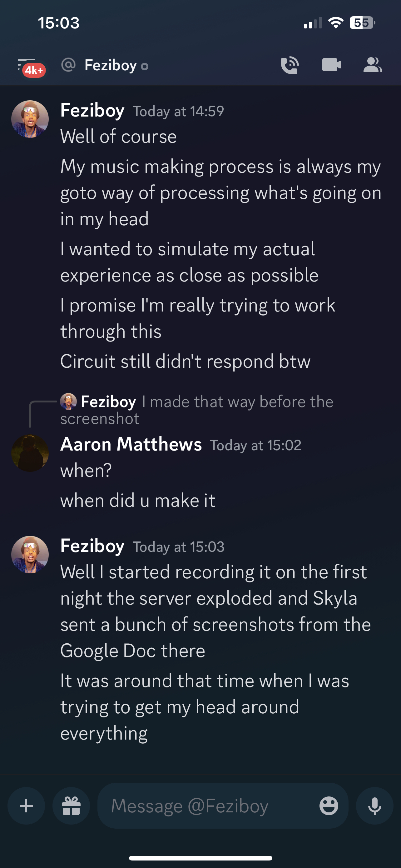The width and height of the screenshot is (401, 868).
Task: Open the members list icon
Action: [373, 65]
